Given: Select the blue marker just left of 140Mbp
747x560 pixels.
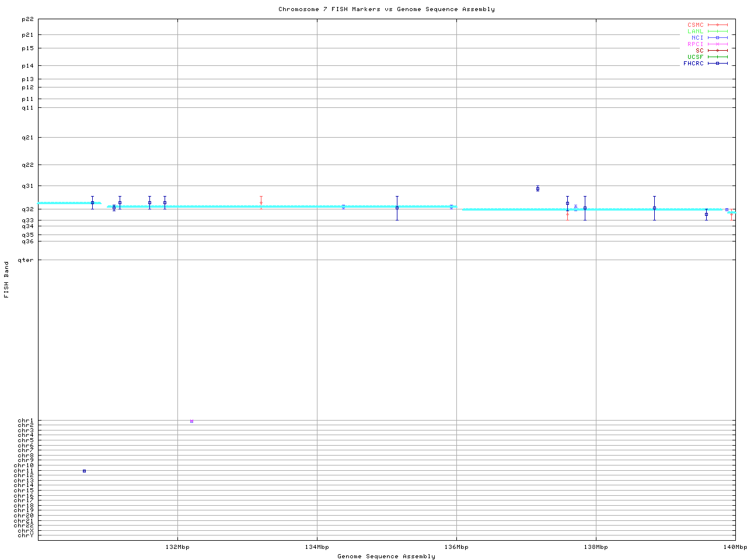Looking at the screenshot, I should click(x=706, y=214).
